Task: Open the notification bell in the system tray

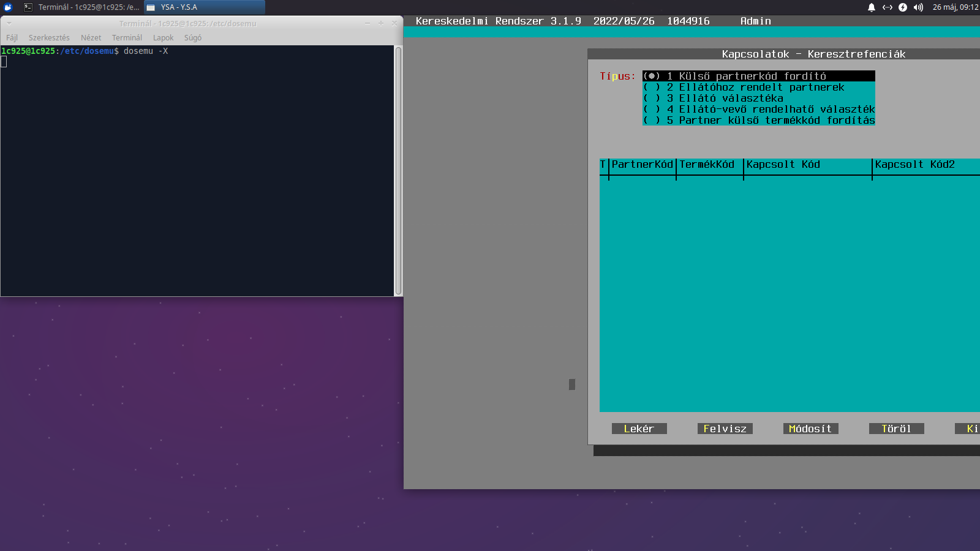Action: coord(870,8)
